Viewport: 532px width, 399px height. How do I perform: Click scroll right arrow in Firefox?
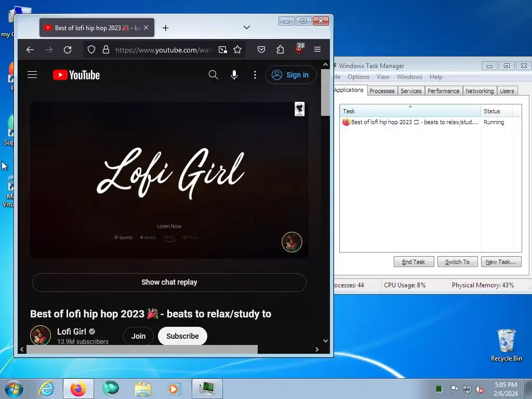pyautogui.click(x=317, y=349)
